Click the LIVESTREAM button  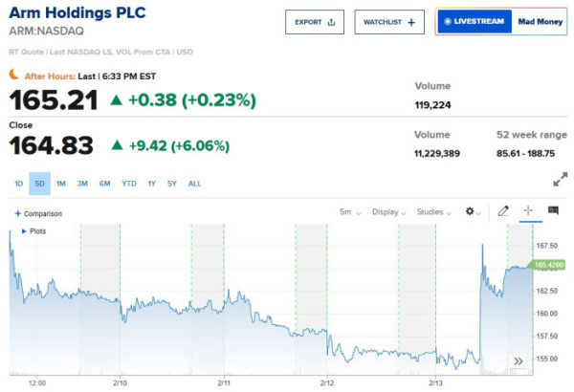pyautogui.click(x=474, y=22)
